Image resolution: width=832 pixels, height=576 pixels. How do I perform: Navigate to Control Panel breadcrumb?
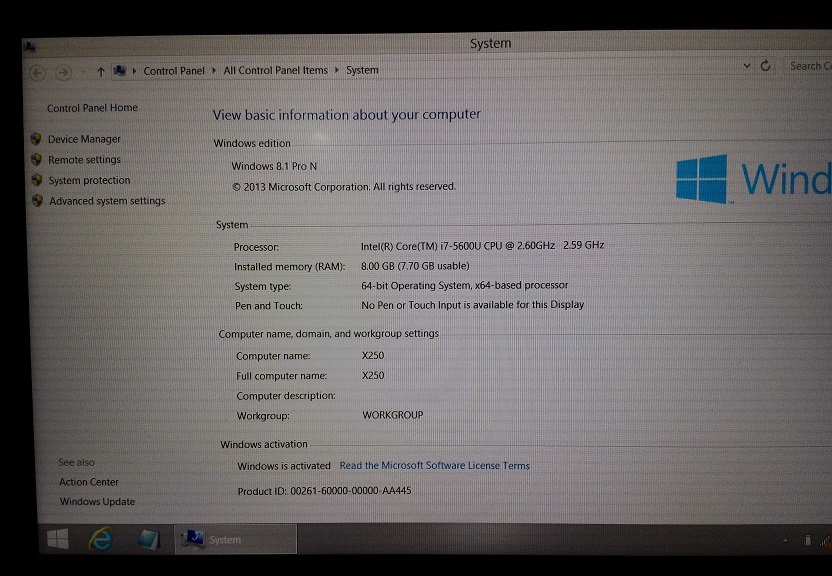[174, 71]
